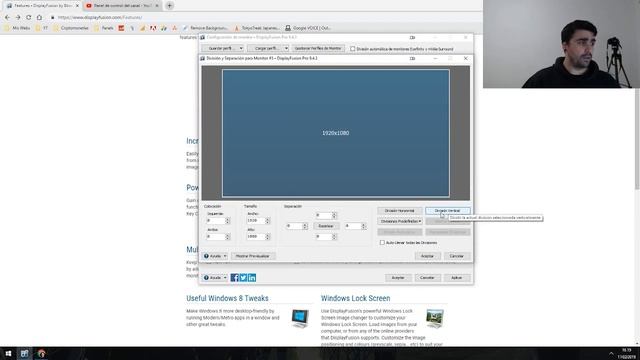Click the LinkedIn share icon
Image resolution: width=640 pixels, height=360 pixels.
pos(252,278)
